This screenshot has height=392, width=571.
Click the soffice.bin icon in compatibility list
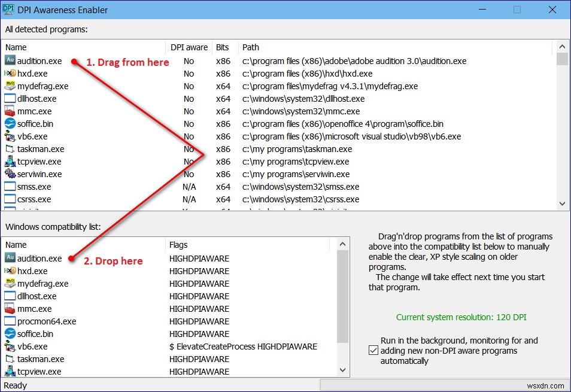click(x=10, y=334)
